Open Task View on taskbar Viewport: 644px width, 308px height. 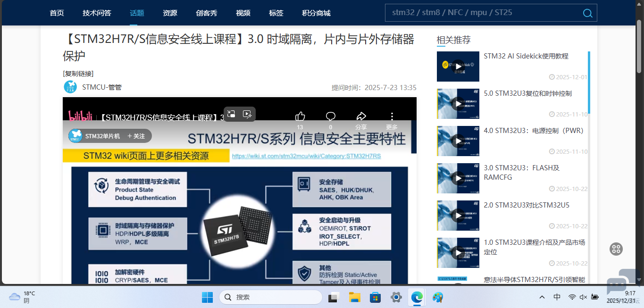pyautogui.click(x=335, y=297)
